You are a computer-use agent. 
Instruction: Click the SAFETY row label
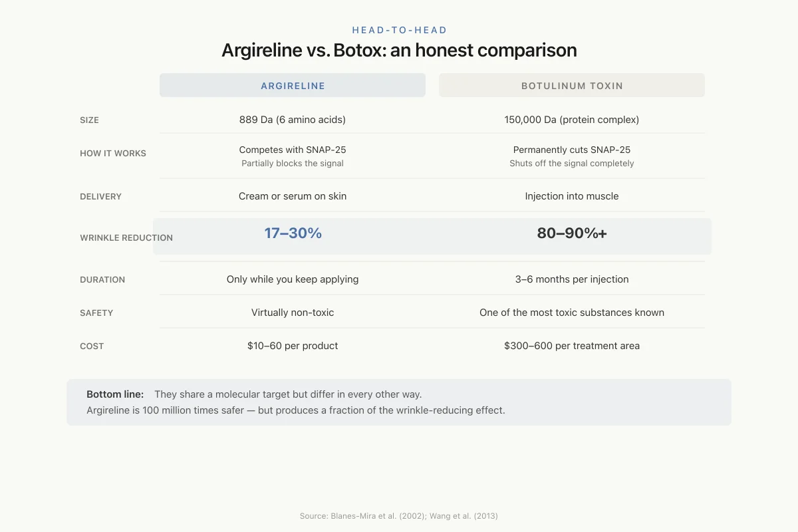[96, 313]
